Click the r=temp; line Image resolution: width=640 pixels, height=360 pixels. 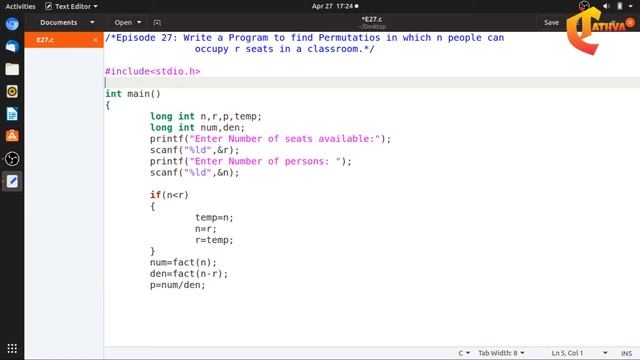[214, 240]
